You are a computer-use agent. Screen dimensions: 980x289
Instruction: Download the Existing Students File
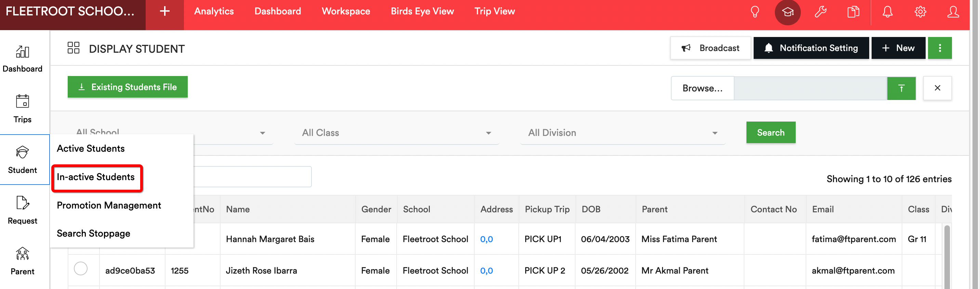[128, 87]
